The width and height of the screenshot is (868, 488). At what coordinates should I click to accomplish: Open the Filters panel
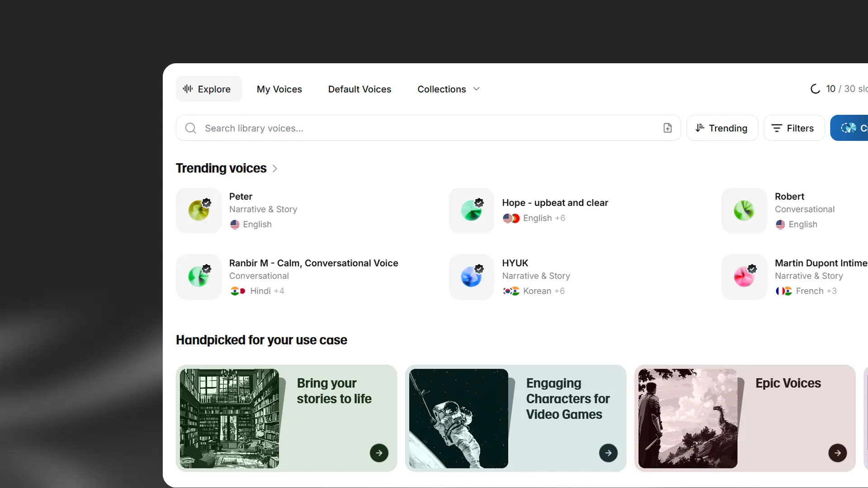coord(794,128)
